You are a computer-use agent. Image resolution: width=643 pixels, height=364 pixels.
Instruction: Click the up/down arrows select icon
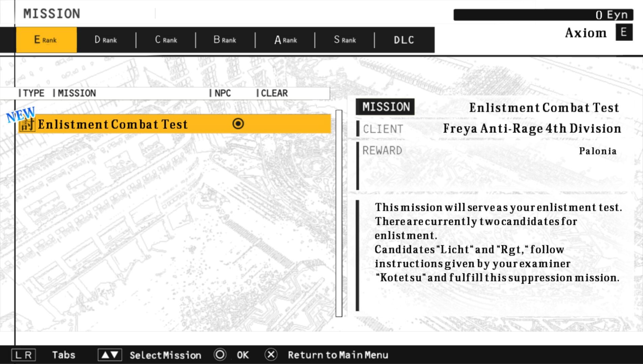pos(110,355)
